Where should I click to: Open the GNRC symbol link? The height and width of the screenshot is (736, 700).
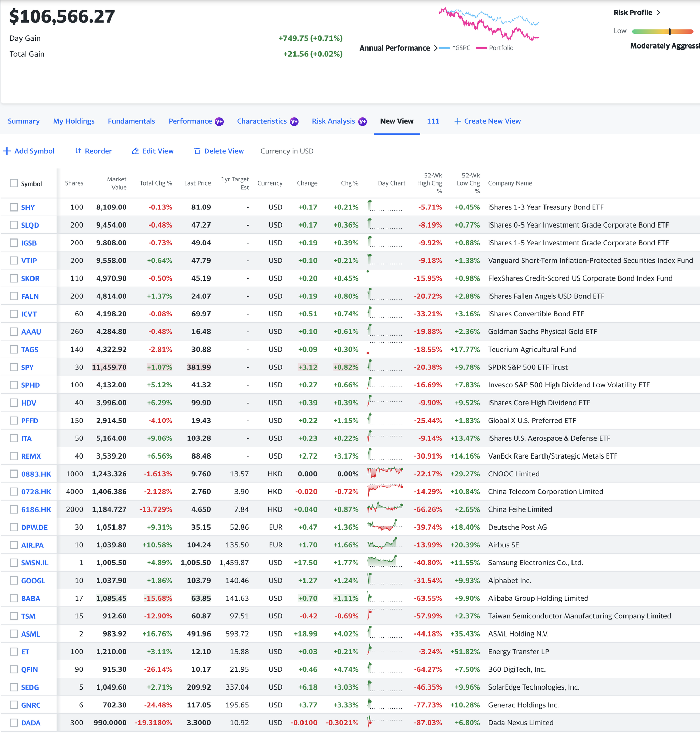[31, 705]
